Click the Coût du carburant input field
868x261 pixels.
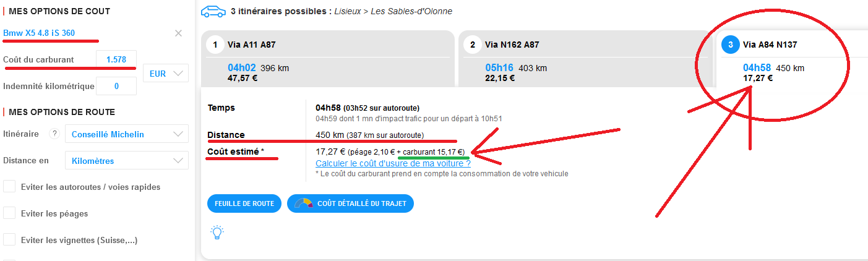(116, 60)
